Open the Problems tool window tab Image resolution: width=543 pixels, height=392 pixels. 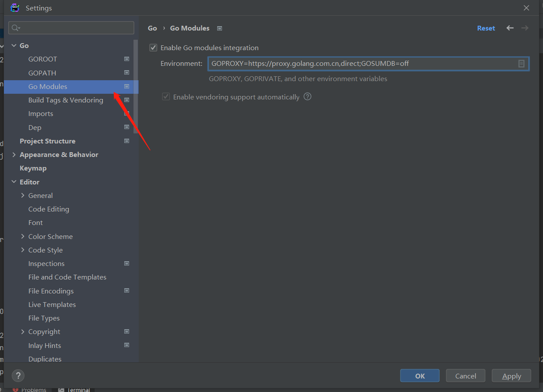[29, 390]
